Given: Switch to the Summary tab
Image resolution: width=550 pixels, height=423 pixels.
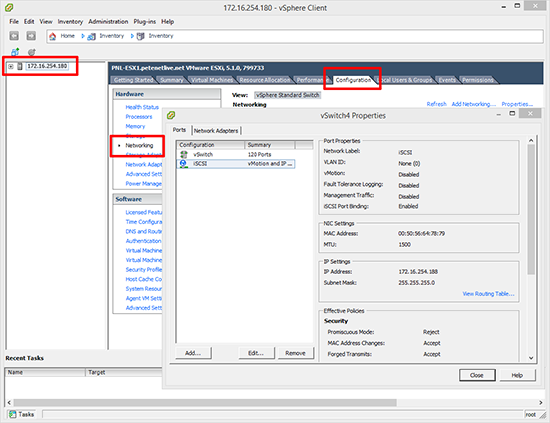Looking at the screenshot, I should pos(172,80).
